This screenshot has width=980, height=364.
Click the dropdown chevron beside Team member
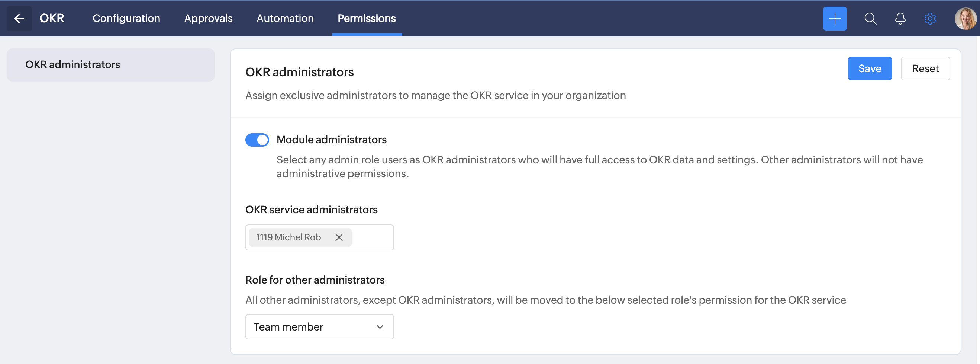coord(379,327)
